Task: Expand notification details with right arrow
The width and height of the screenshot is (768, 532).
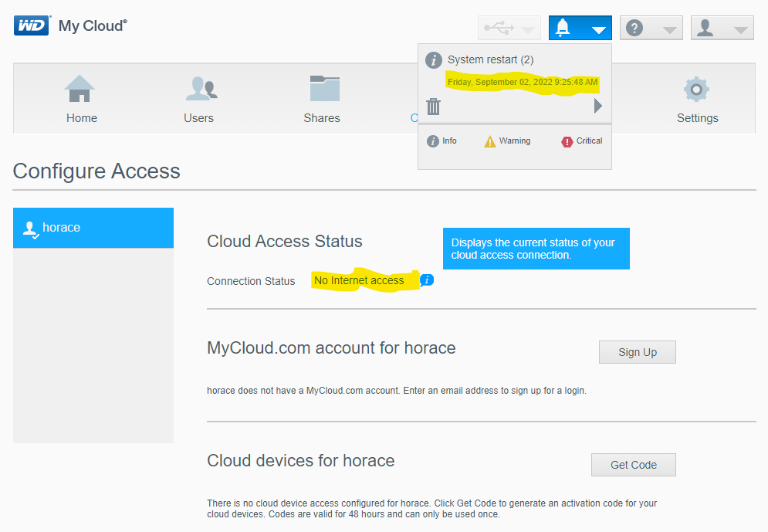Action: click(x=597, y=106)
